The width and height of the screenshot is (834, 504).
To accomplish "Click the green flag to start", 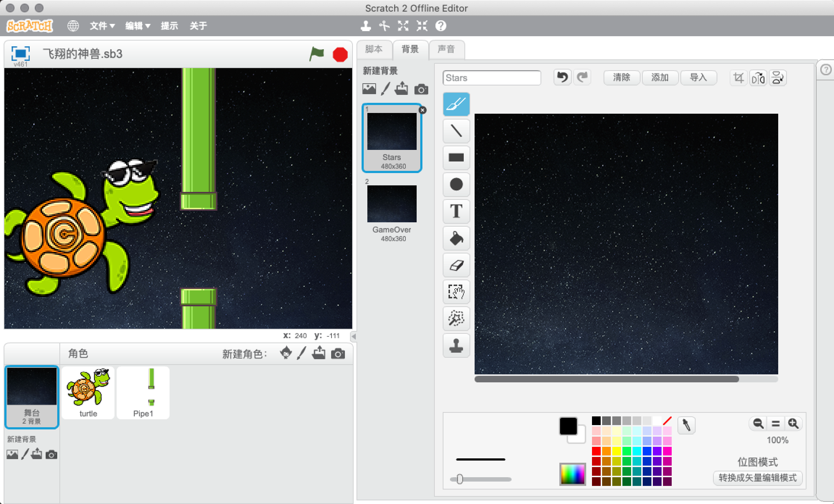I will pos(317,54).
